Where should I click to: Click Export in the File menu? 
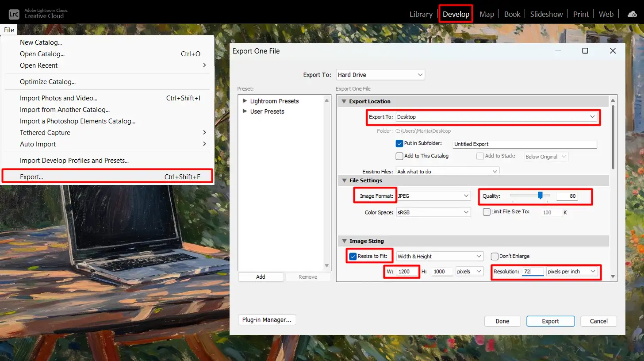coord(107,177)
